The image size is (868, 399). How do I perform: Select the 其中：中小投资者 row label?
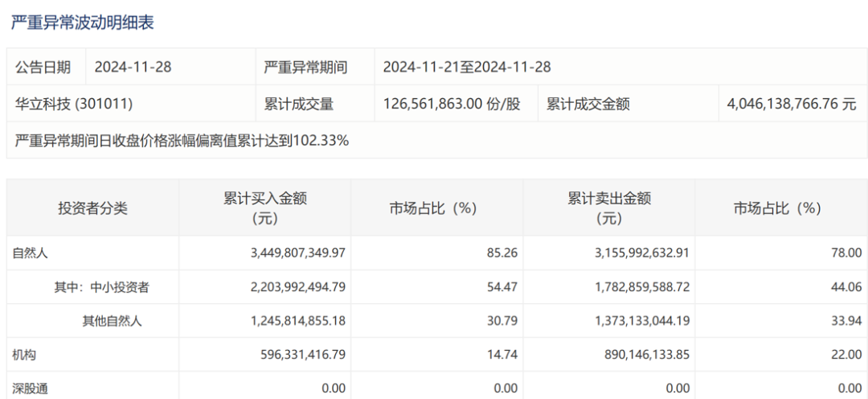tap(102, 287)
